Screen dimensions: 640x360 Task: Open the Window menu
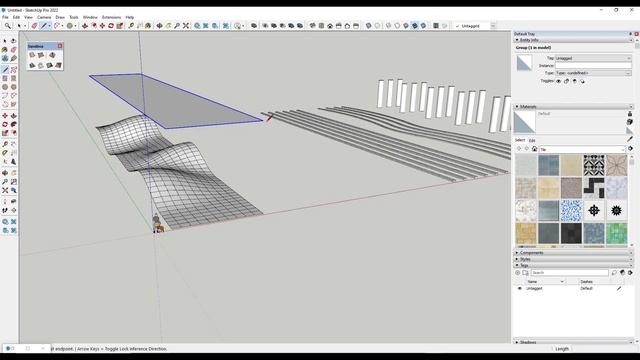pyautogui.click(x=90, y=17)
